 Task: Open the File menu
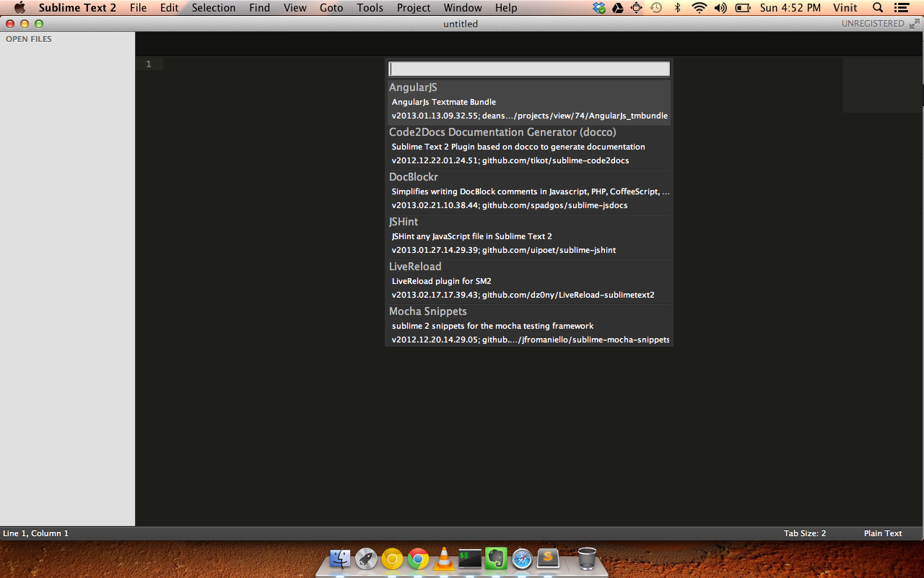[138, 8]
